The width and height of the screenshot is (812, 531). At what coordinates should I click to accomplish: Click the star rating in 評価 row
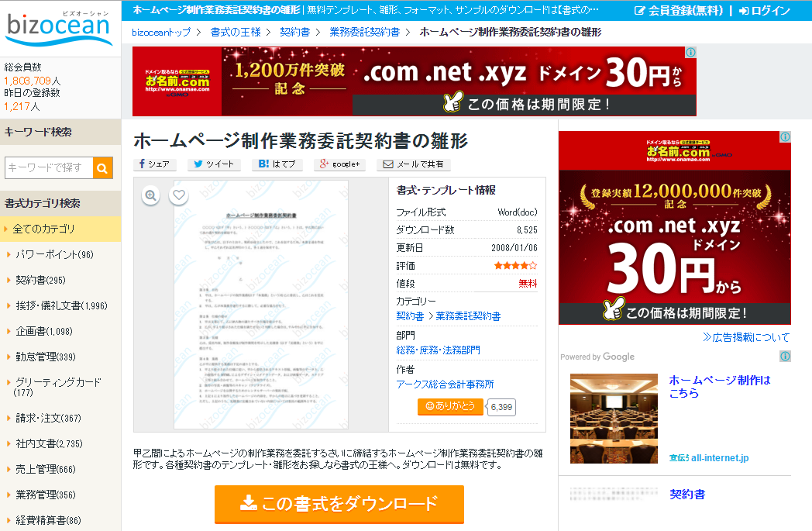(x=515, y=266)
